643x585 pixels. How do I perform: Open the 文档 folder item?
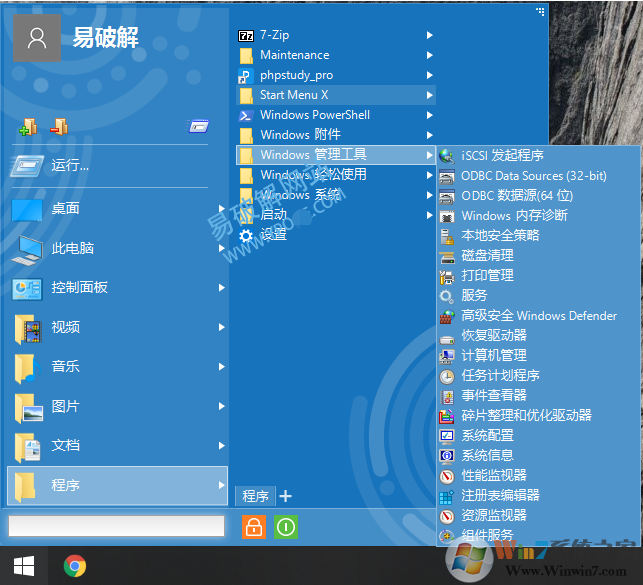pyautogui.click(x=118, y=446)
